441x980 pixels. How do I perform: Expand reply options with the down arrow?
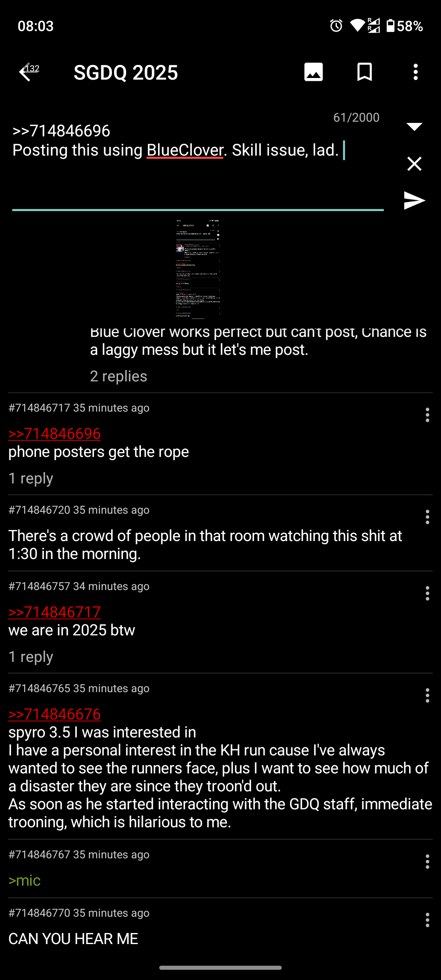(x=414, y=127)
